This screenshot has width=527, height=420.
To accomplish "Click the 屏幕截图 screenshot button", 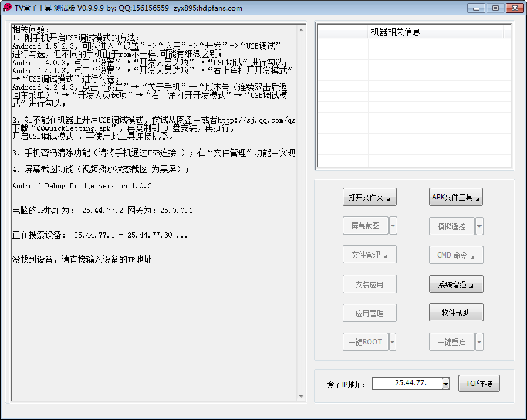I will 366,226.
